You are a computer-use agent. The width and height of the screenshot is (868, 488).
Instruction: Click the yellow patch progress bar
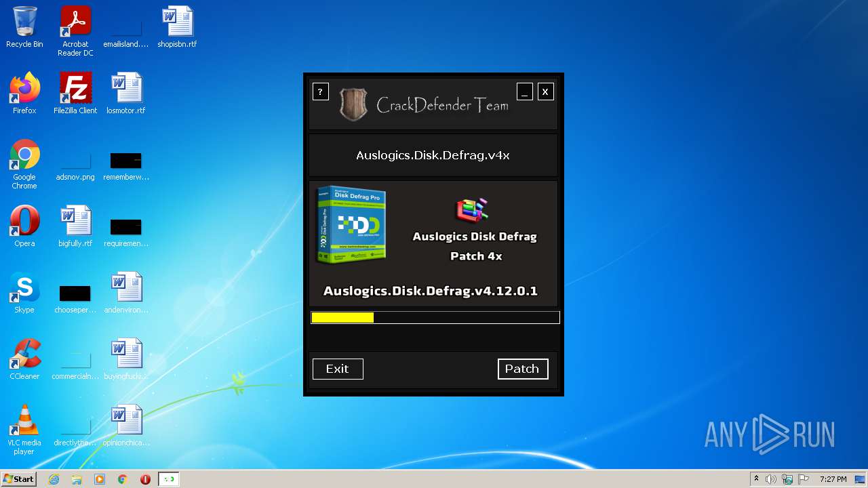tap(435, 317)
